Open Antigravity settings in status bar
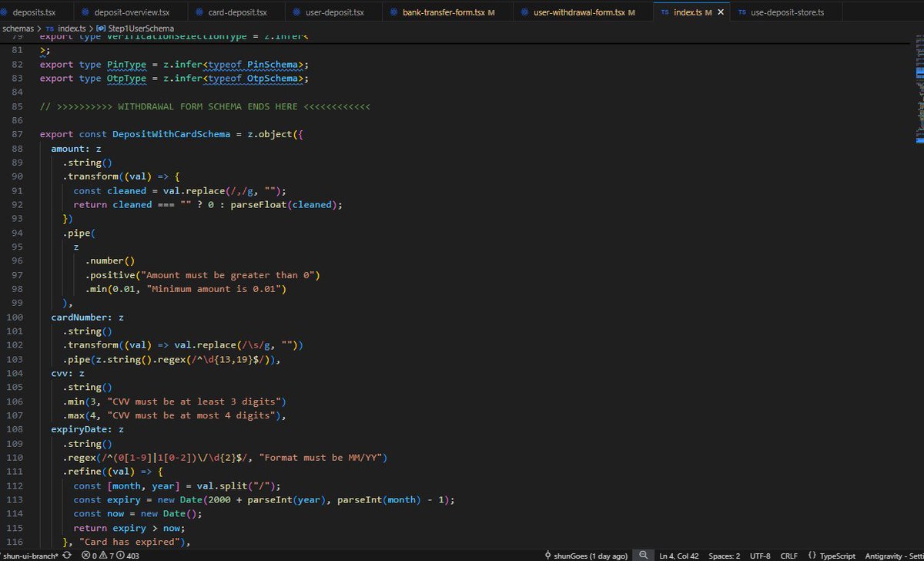The height and width of the screenshot is (561, 924). [x=893, y=555]
